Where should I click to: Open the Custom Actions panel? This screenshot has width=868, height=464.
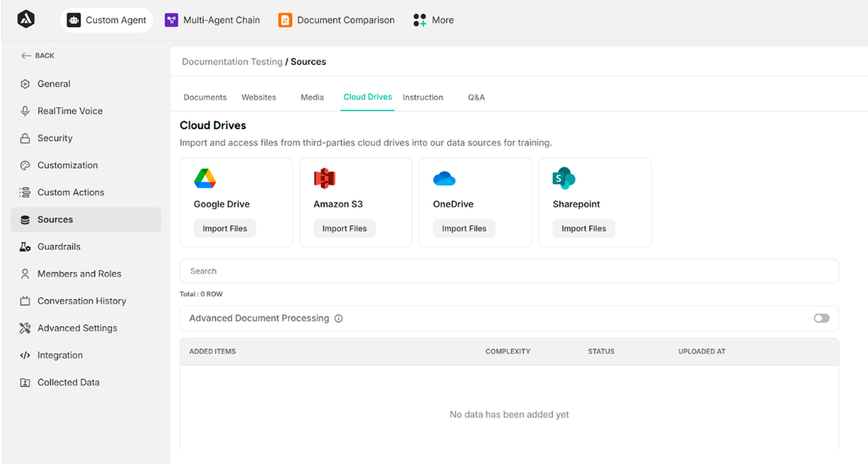click(x=70, y=192)
